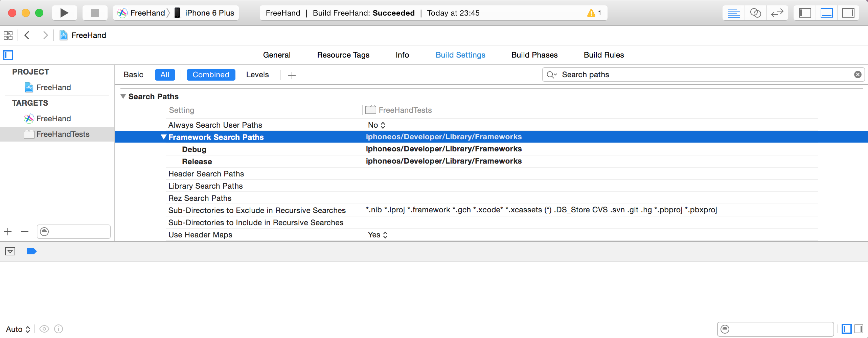Open the search options magnifier menu
The image size is (868, 338).
point(552,75)
